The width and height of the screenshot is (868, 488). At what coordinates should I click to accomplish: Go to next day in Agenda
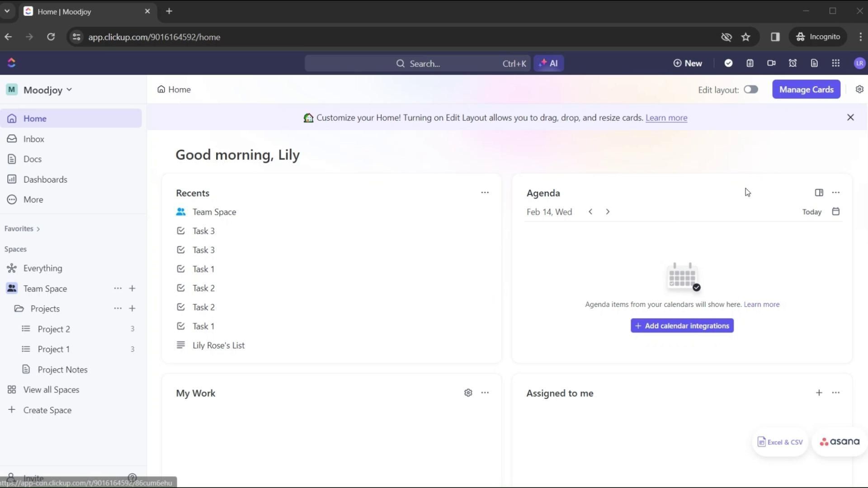[x=608, y=211]
